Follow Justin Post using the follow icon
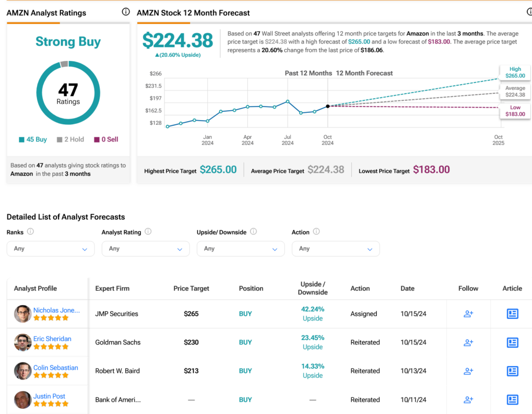 [468, 399]
